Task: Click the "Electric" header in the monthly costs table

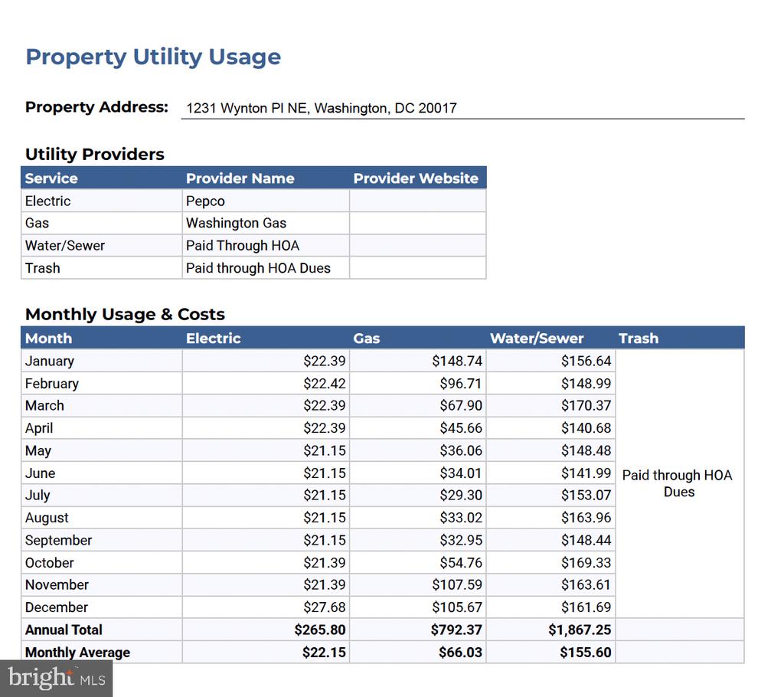Action: (x=214, y=339)
